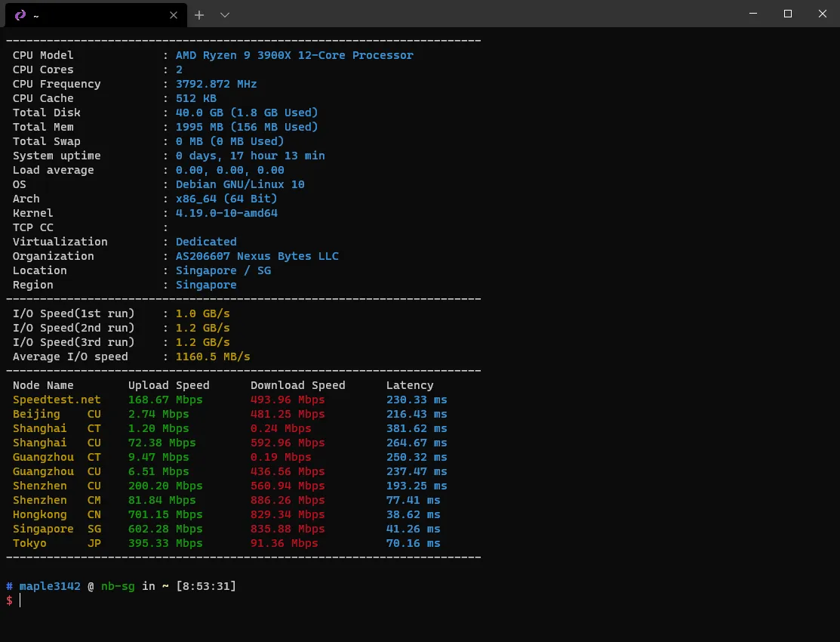The height and width of the screenshot is (642, 840).
Task: Click the Tokyo JP download speed 91.36 Mbps
Action: coord(282,543)
